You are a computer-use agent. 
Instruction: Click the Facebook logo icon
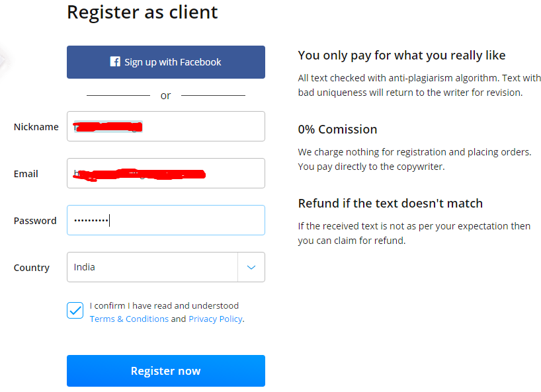115,61
